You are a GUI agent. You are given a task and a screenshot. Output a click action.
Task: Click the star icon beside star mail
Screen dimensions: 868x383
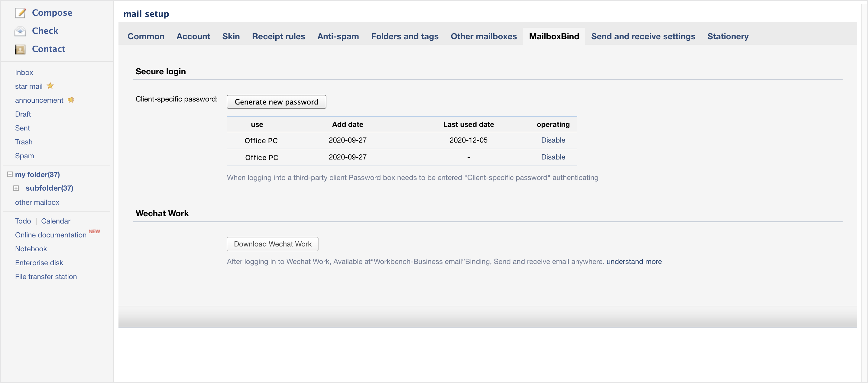point(50,86)
